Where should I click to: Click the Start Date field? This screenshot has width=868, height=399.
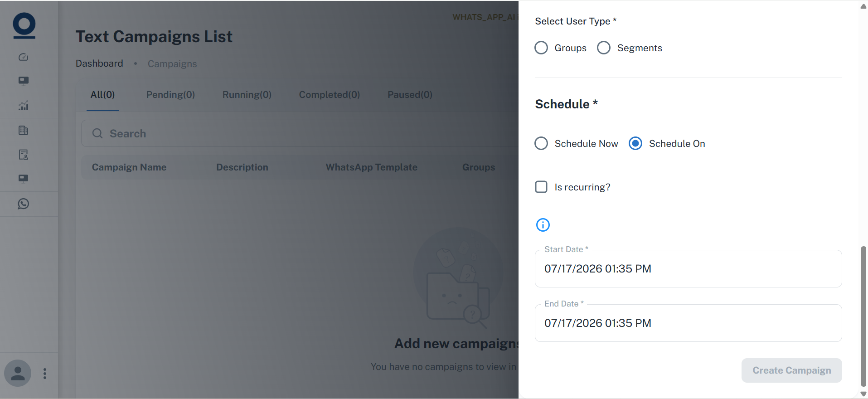pos(688,268)
